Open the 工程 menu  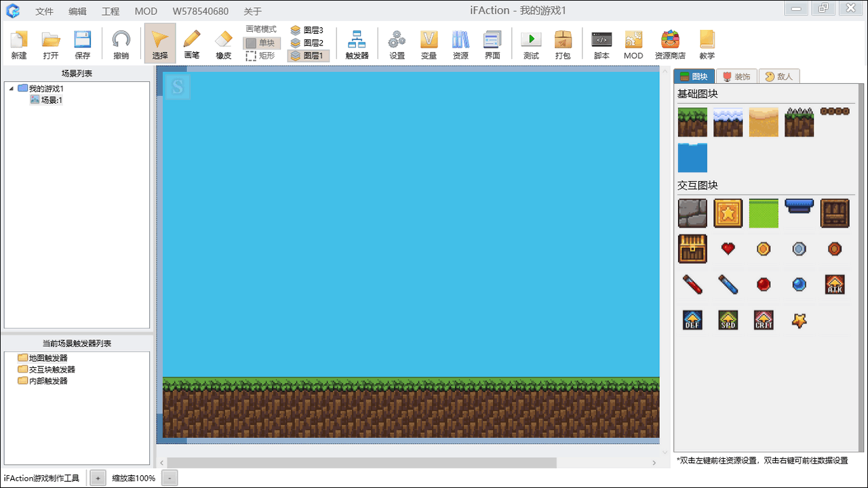point(111,12)
